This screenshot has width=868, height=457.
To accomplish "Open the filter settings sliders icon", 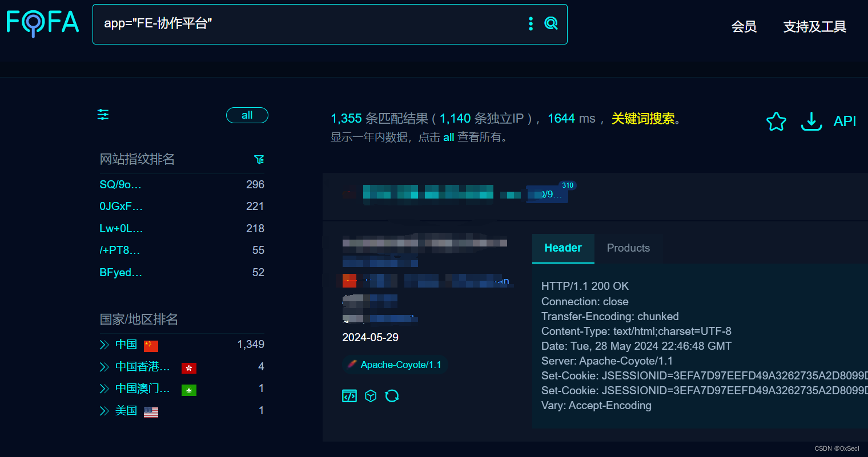I will 103,115.
